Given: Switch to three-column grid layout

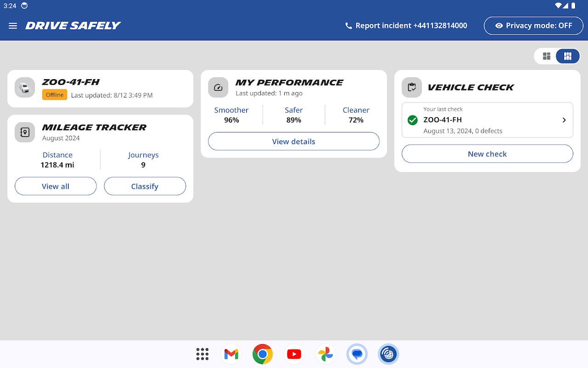Looking at the screenshot, I should point(568,56).
